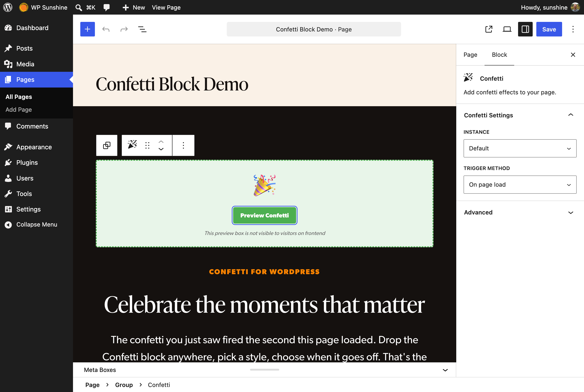The image size is (584, 392).
Task: Open Posts admin menu
Action: click(x=36, y=48)
